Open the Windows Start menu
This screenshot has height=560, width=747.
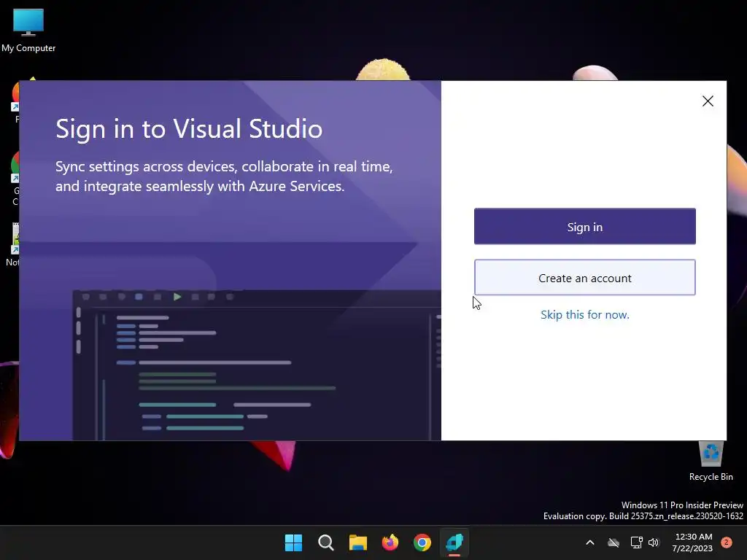point(293,542)
